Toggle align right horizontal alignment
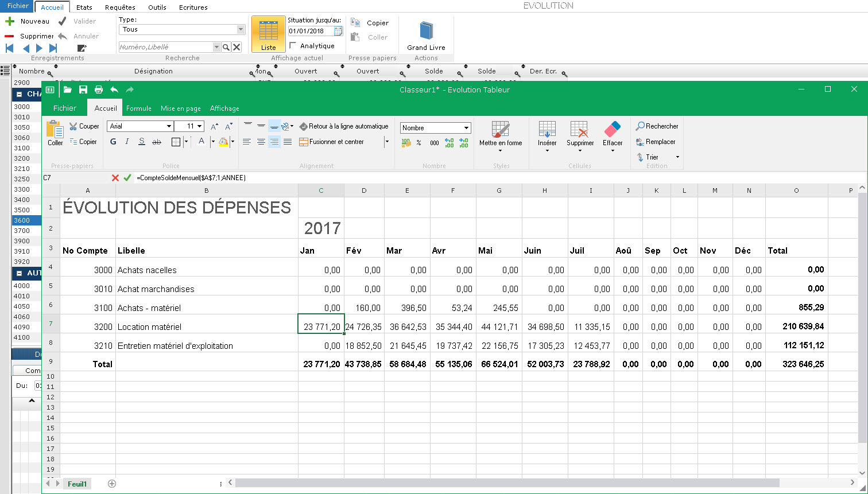Screen dimensions: 868x494 [274, 142]
